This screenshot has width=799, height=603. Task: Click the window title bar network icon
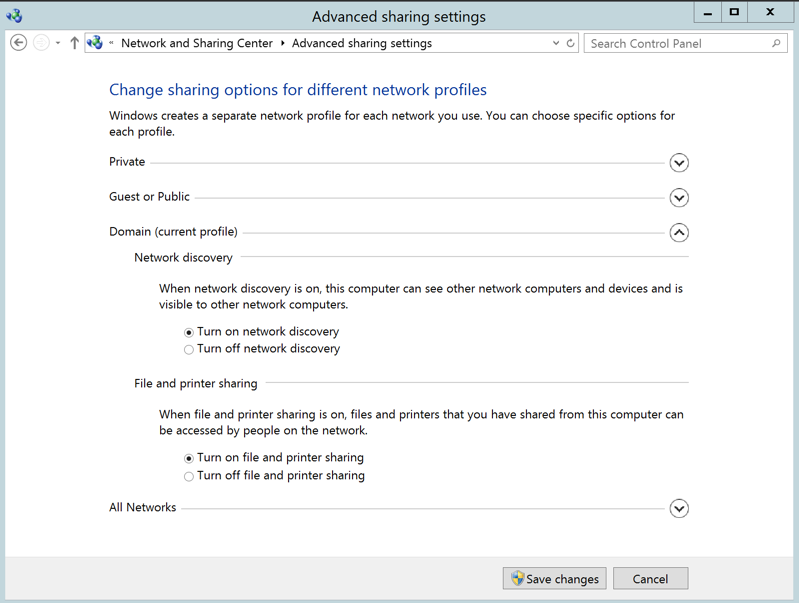(x=14, y=15)
